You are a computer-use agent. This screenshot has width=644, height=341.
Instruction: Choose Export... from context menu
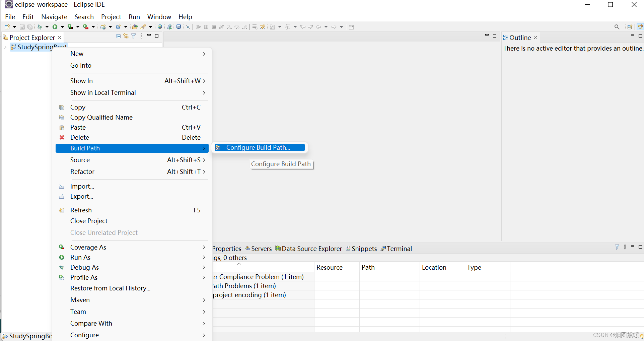132,196
